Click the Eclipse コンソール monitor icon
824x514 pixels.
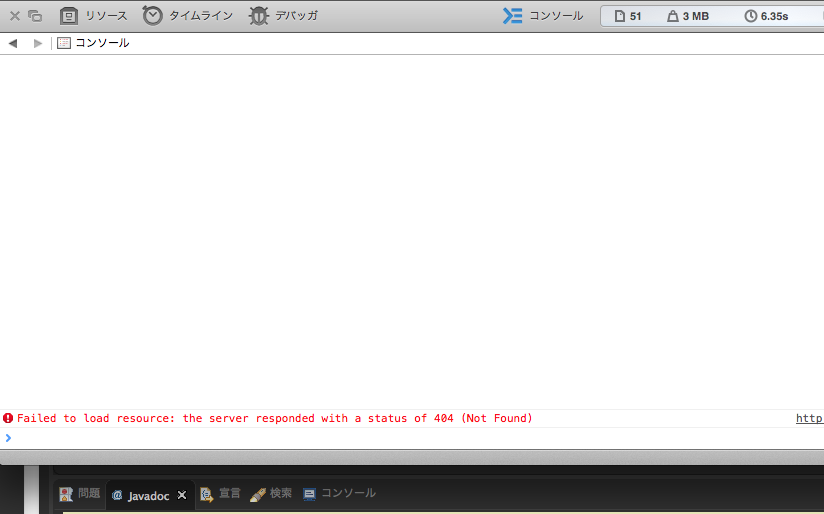pos(310,495)
